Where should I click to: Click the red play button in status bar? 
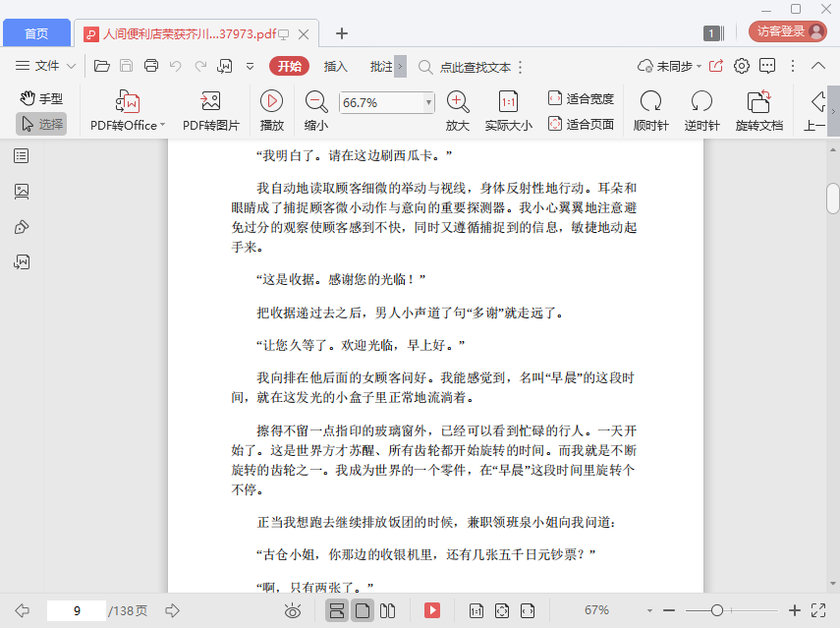tap(431, 610)
